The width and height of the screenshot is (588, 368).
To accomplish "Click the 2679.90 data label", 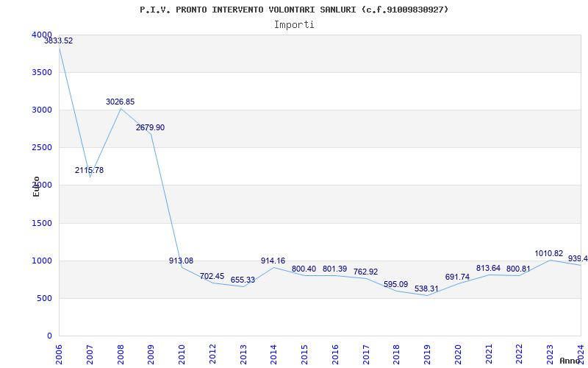I will click(x=151, y=127).
